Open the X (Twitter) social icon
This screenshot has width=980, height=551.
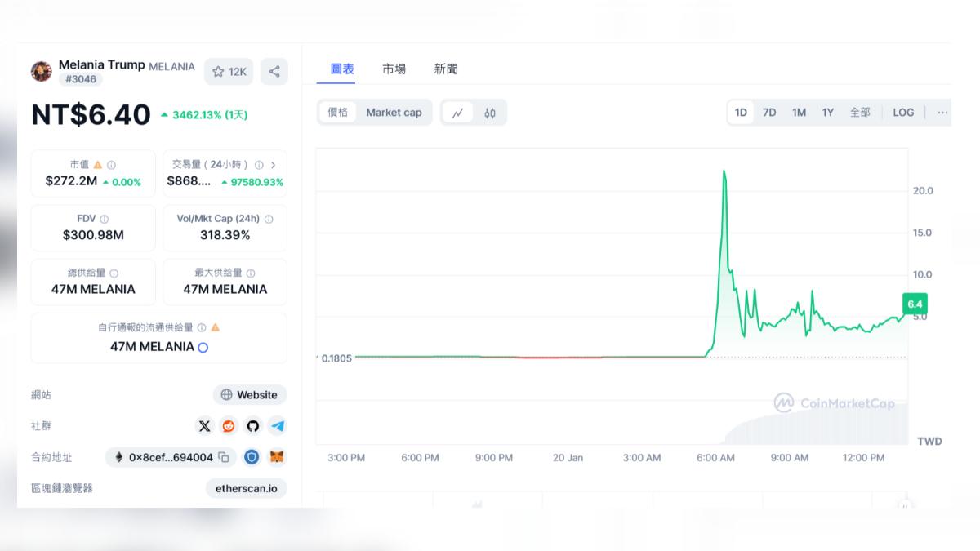[x=204, y=426]
